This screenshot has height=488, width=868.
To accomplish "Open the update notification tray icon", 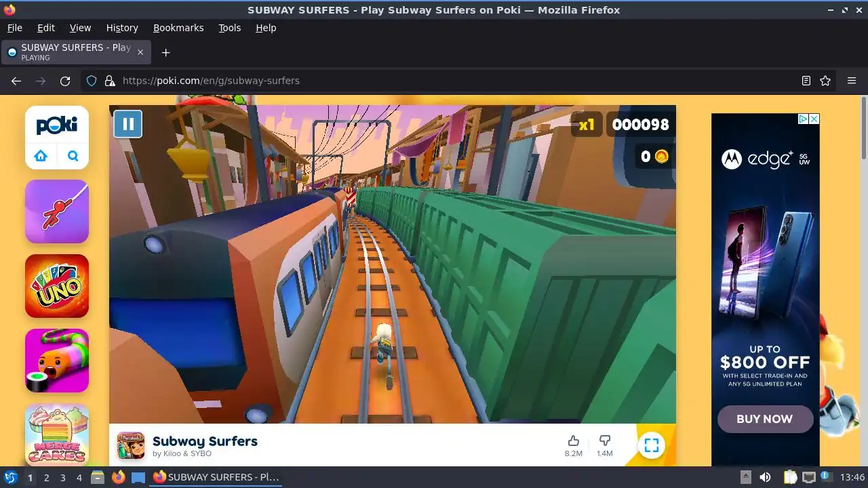I will point(826,477).
